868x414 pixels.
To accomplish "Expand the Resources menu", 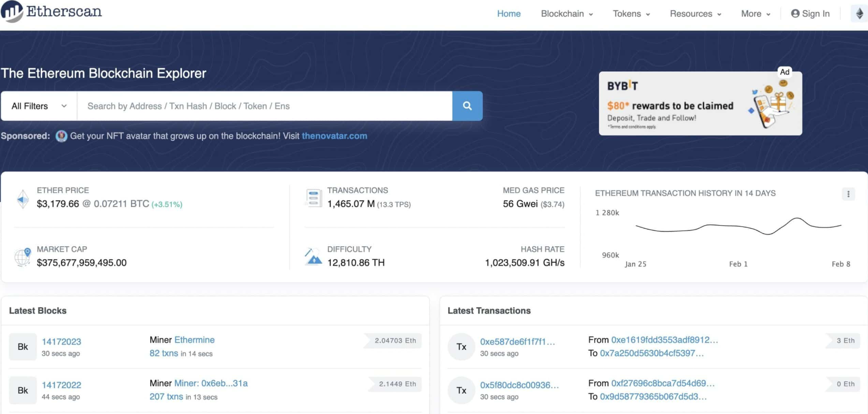I will 695,14.
